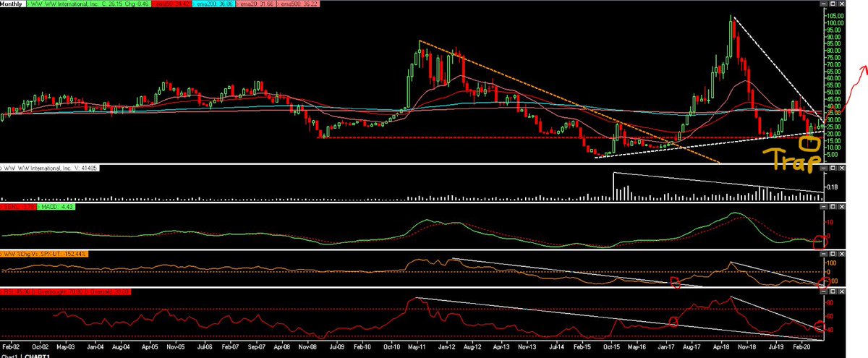This screenshot has height=358, width=868.
Task: Click the Nov-18 date on time axis
Action: pos(747,348)
